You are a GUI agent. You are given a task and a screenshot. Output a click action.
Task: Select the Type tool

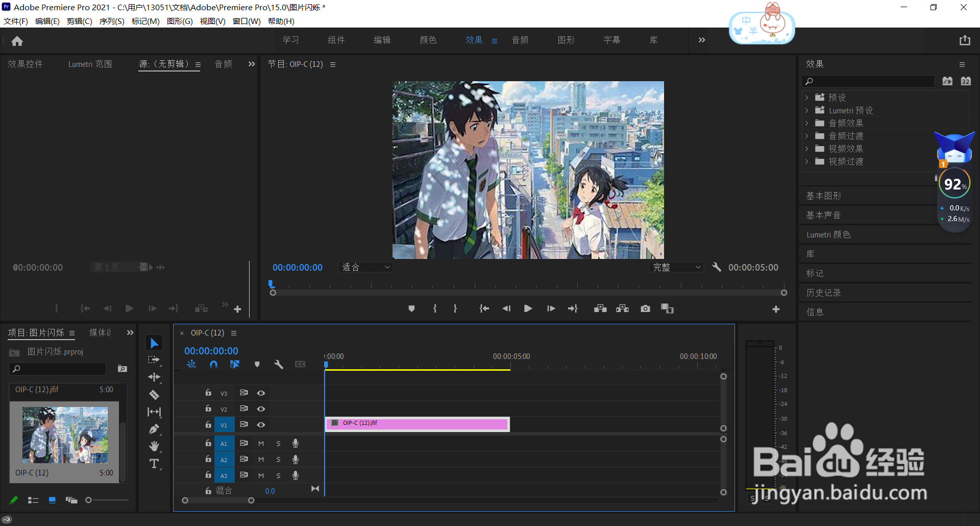[x=154, y=464]
